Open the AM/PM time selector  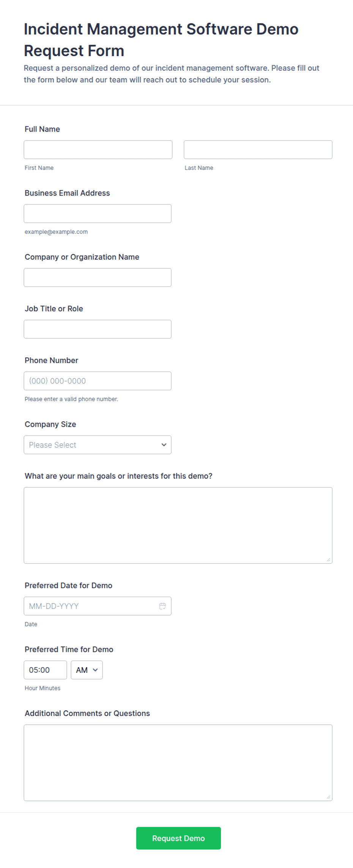pyautogui.click(x=87, y=670)
